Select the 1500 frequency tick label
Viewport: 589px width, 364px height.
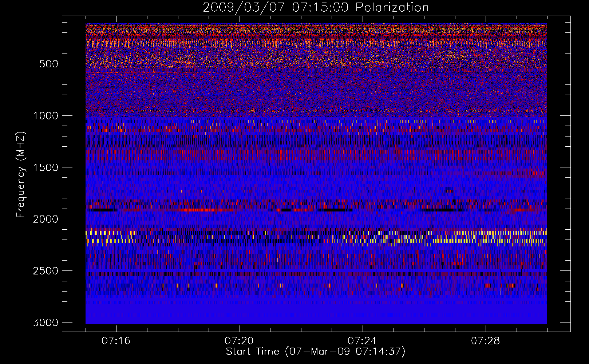(46, 167)
